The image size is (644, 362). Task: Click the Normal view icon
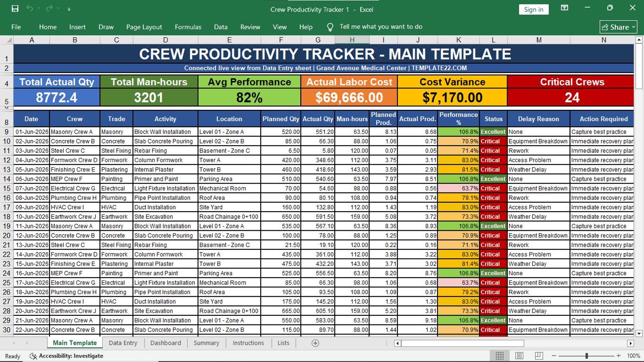point(500,356)
